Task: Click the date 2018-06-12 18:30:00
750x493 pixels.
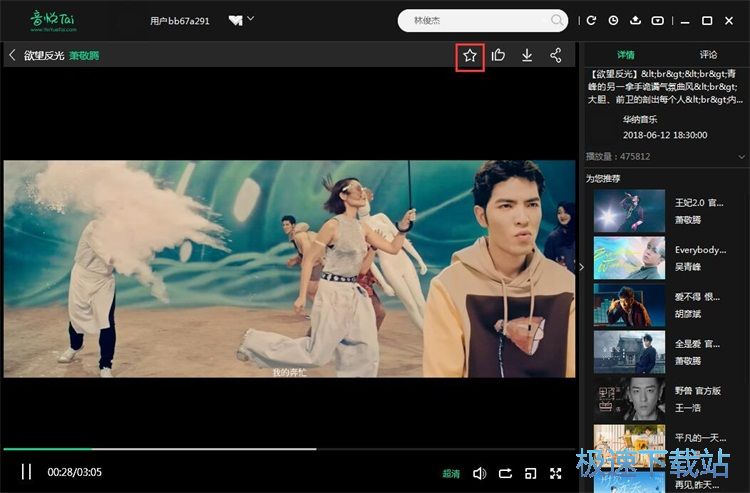Action: point(665,135)
